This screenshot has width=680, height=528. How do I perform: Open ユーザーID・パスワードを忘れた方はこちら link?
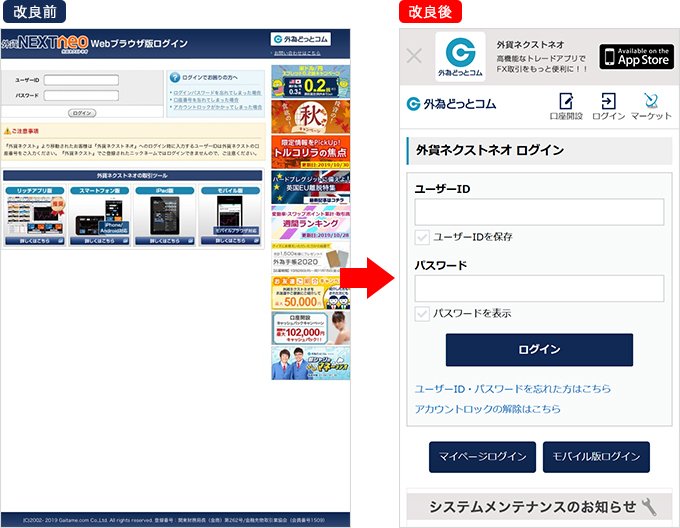click(x=512, y=388)
